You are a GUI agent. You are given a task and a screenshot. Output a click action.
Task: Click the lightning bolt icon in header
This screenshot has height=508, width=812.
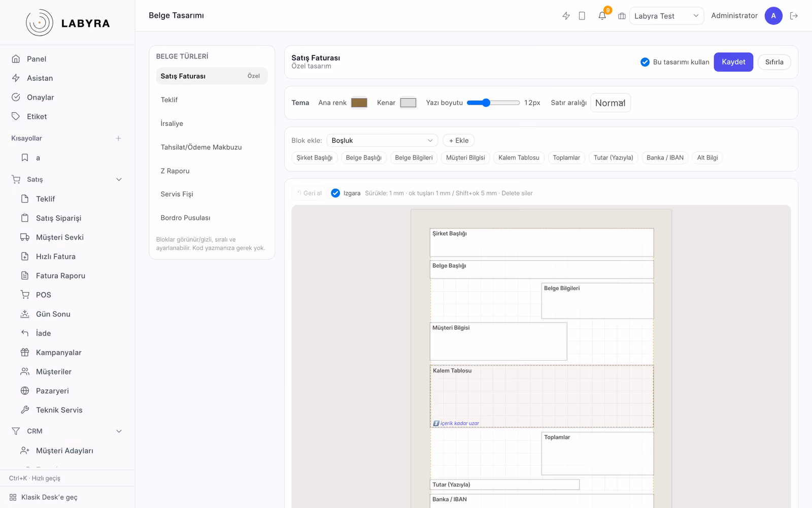[566, 16]
